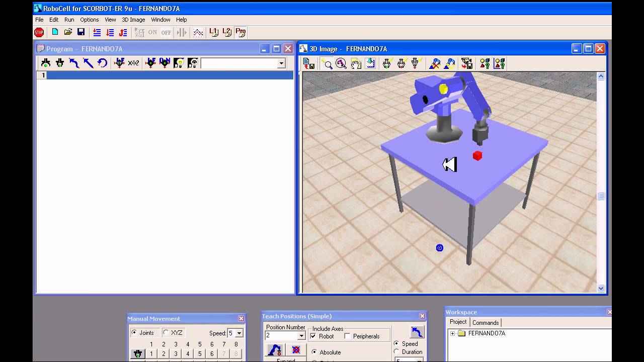Switch to Project tab in Workspace
644x362 pixels.
click(x=458, y=322)
